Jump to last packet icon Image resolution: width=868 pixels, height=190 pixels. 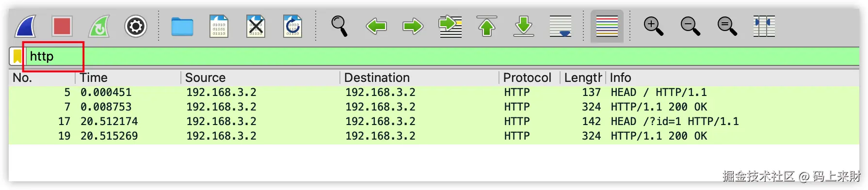524,26
